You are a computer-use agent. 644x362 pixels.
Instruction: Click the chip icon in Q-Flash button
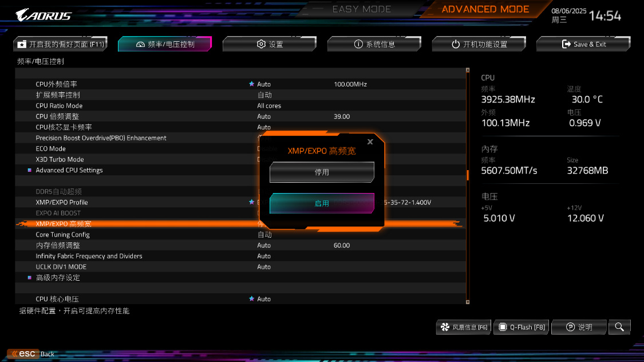click(502, 327)
